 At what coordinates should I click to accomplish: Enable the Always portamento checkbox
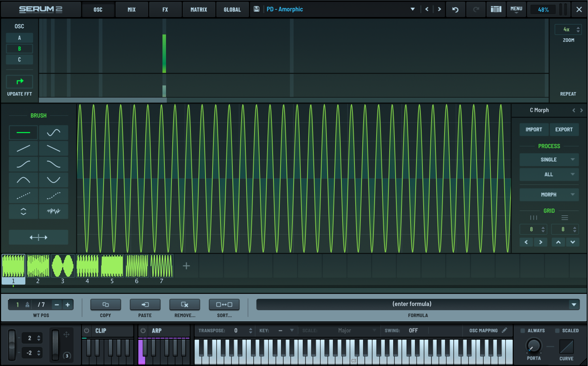522,331
